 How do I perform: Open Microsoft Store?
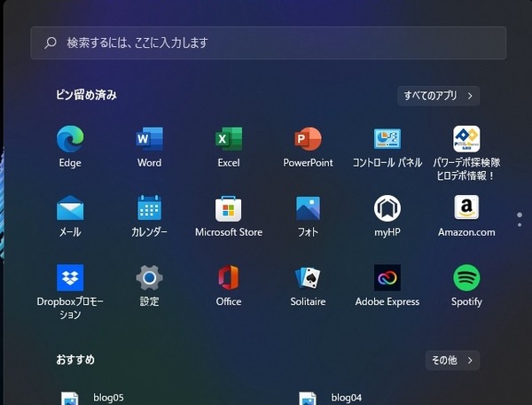[229, 216]
